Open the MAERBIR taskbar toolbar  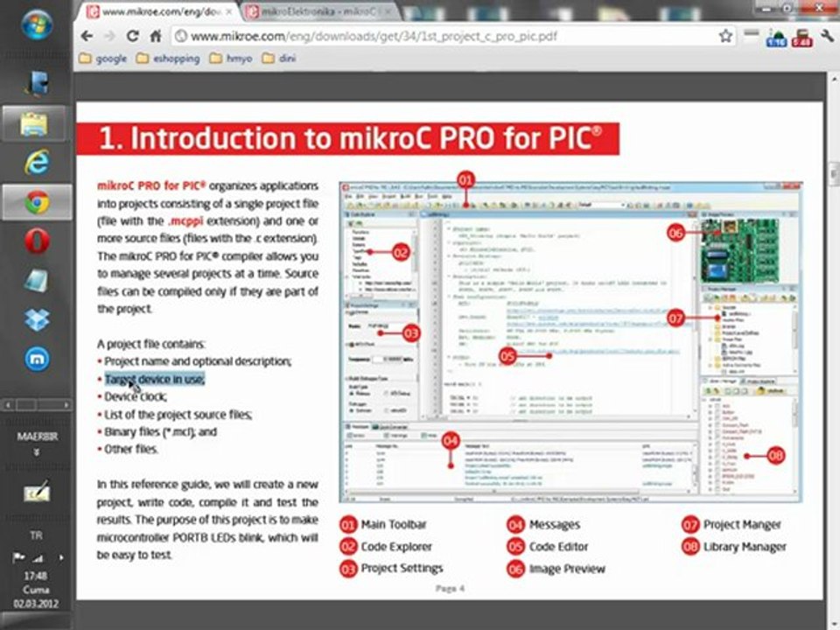[x=37, y=437]
